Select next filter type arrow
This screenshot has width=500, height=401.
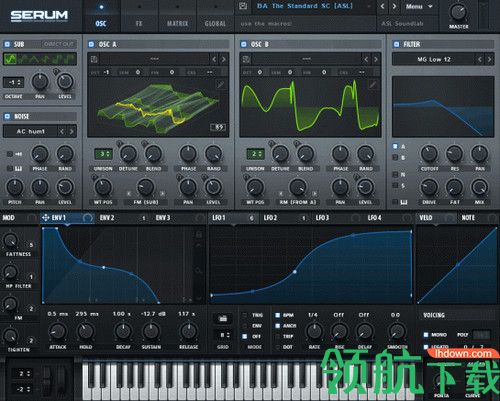click(x=489, y=59)
